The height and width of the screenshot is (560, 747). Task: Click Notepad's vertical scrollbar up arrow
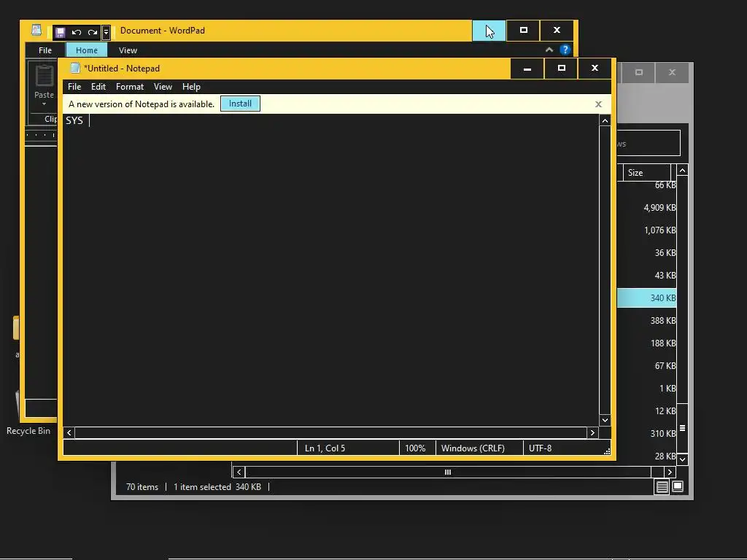click(605, 121)
